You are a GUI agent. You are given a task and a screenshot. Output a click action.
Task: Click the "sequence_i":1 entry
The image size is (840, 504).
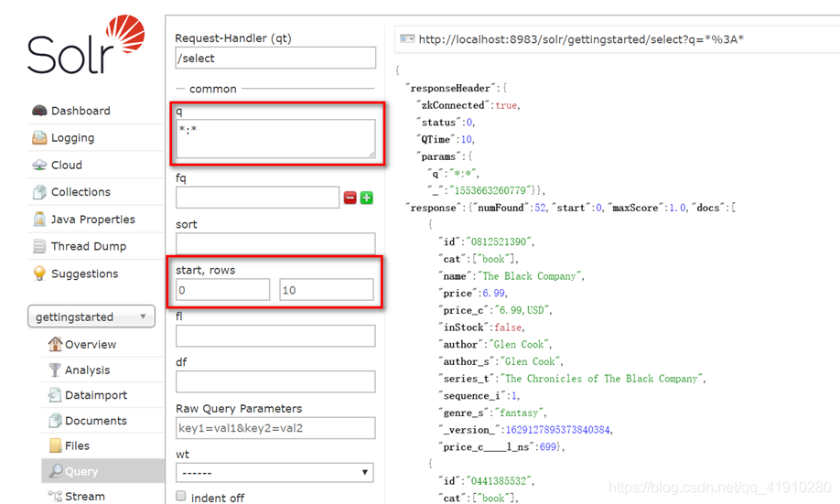[479, 396]
